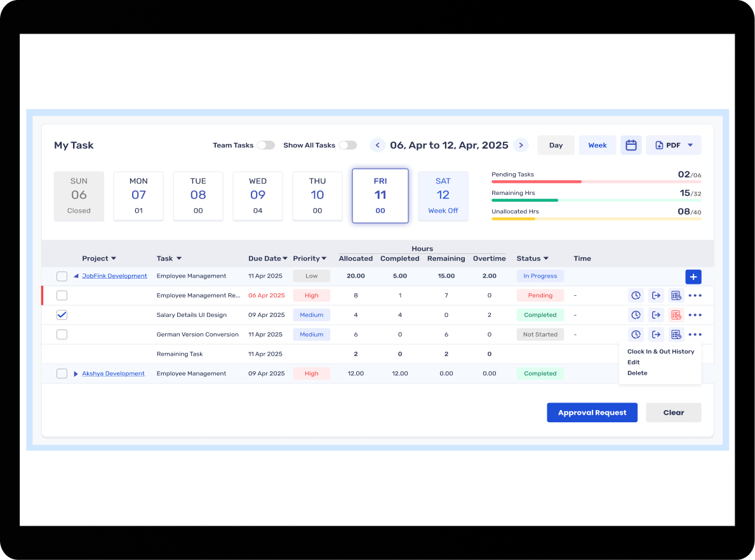Choose Delete from the context menu

[x=638, y=373]
